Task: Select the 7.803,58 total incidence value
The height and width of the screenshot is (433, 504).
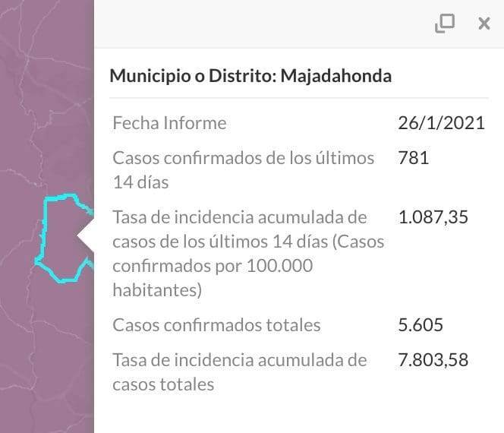Action: point(433,360)
